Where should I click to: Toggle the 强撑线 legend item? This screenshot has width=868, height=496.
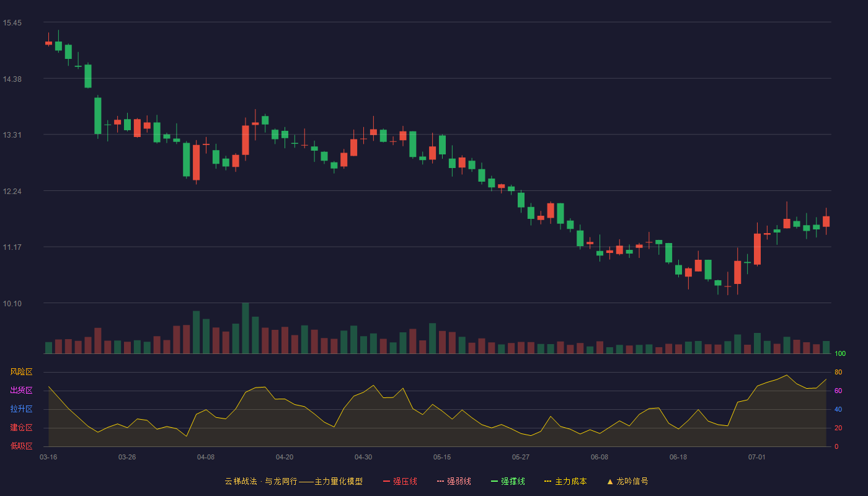click(508, 481)
